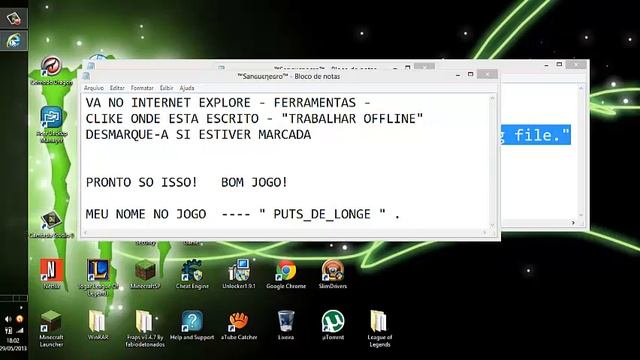
Task: Open Internet Explorer in taskbar
Action: click(13, 41)
